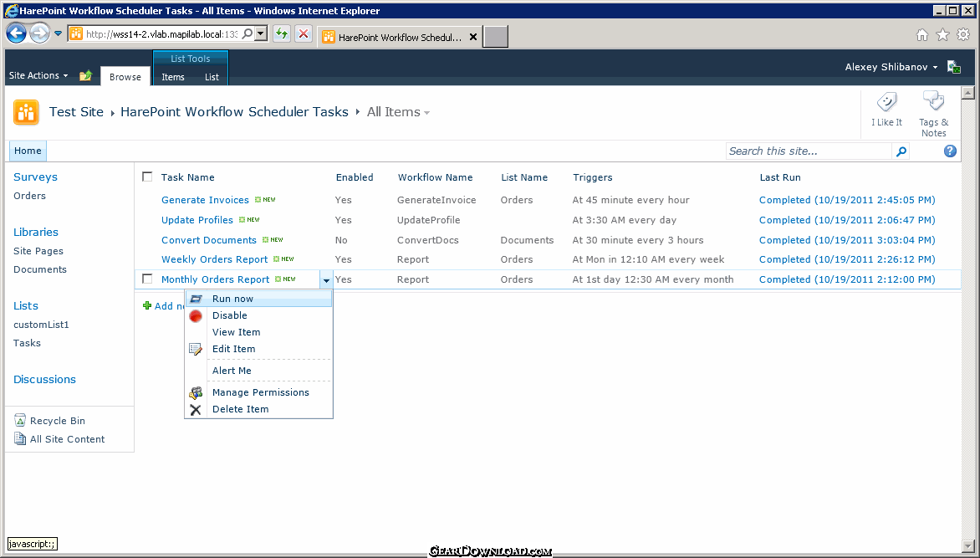The height and width of the screenshot is (558, 980).
Task: Click the Monthly Orders Report item dropdown arrow
Action: tap(326, 280)
